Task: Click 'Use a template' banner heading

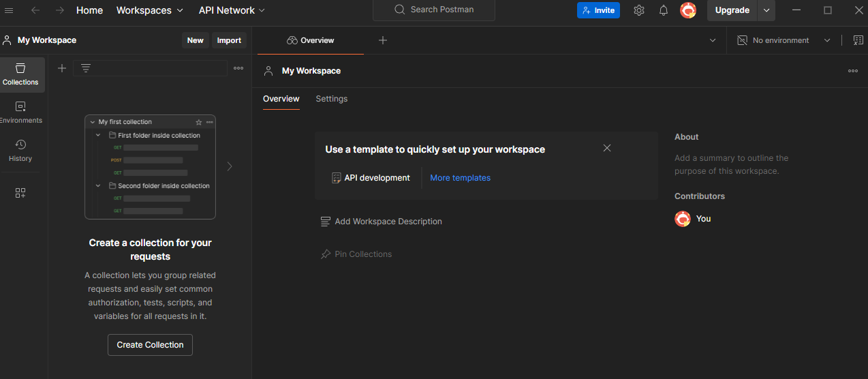Action: tap(435, 149)
